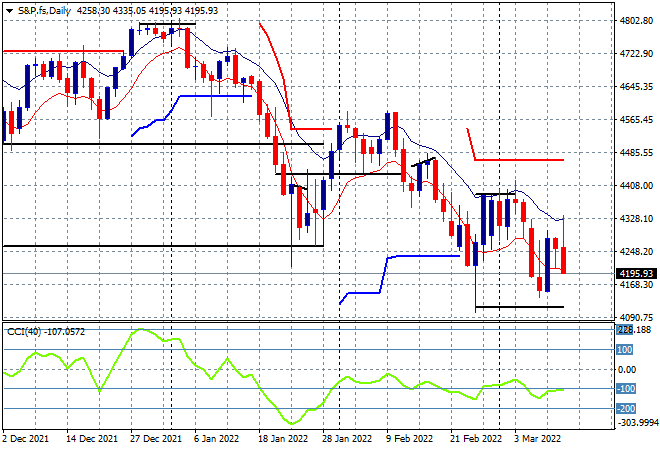The height and width of the screenshot is (450, 660).
Task: Click the 4565.45 price axis label
Action: coord(636,120)
